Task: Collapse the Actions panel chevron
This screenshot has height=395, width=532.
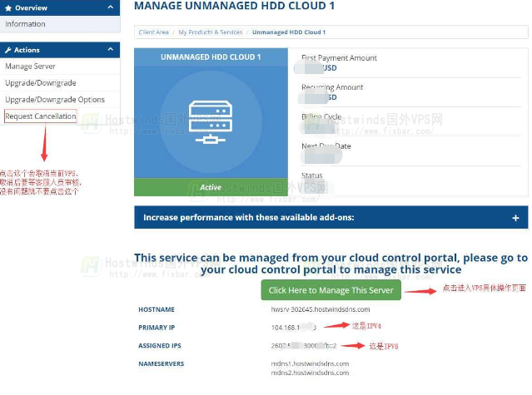Action: click(x=111, y=49)
